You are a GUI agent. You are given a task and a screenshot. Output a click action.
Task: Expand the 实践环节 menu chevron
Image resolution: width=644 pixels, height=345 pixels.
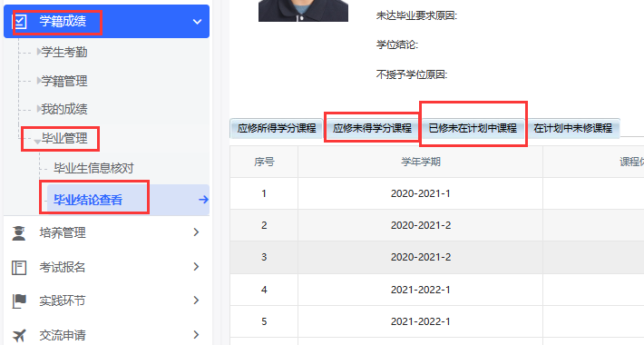point(196,301)
